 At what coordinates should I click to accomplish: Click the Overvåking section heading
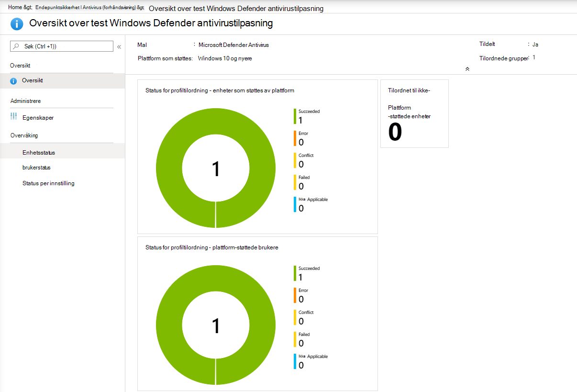click(24, 135)
